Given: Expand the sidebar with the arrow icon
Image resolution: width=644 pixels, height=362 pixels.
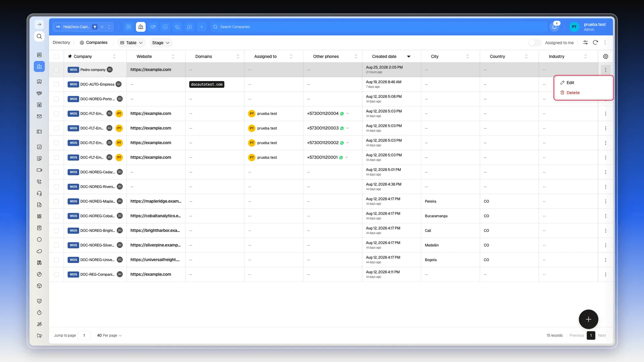Looking at the screenshot, I should (x=39, y=24).
